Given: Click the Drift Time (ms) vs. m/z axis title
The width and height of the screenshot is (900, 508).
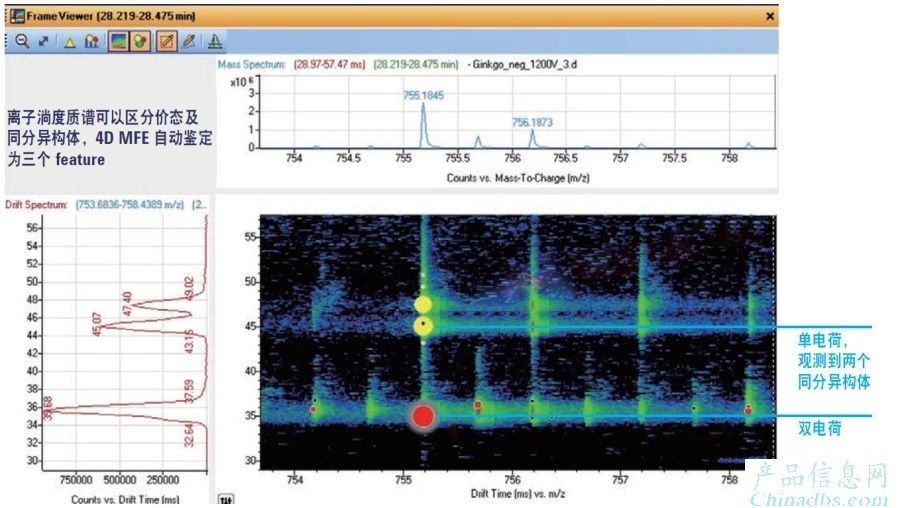Looking at the screenshot, I should (x=518, y=494).
